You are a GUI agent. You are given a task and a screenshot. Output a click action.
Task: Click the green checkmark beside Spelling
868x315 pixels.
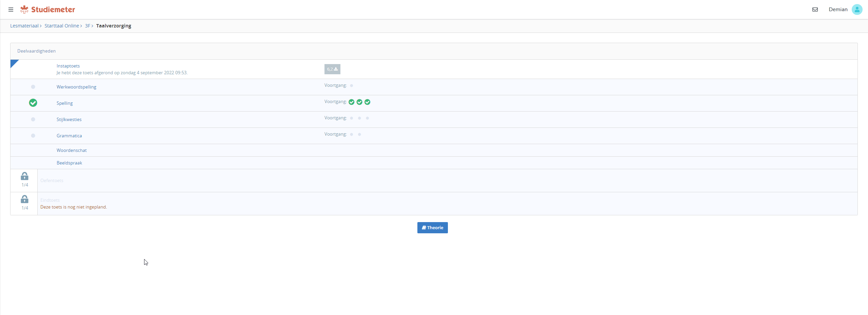[x=33, y=103]
